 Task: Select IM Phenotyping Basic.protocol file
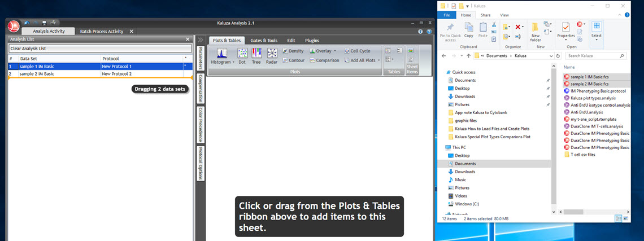(x=595, y=91)
